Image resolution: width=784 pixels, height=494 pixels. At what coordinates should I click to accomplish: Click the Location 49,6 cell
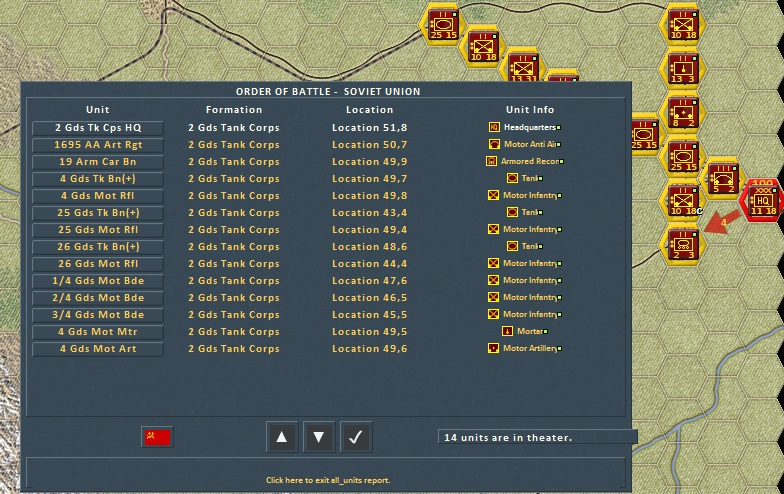coord(370,348)
